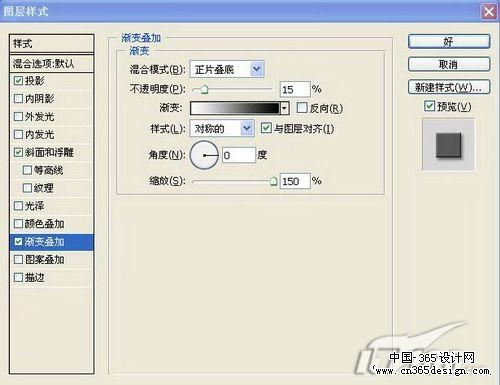Open the gradient picker dropdown arrow
The image size is (500, 385).
284,108
